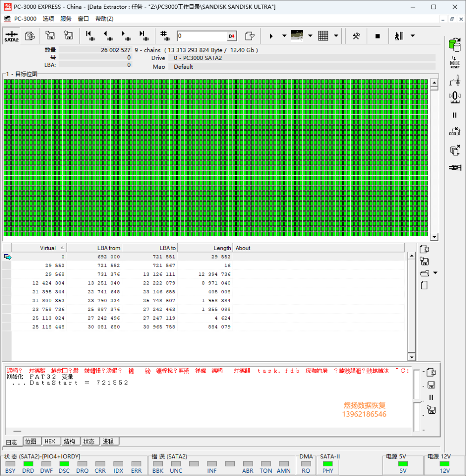
Task: Click the save chains disk icon
Action: pyautogui.click(x=425, y=261)
